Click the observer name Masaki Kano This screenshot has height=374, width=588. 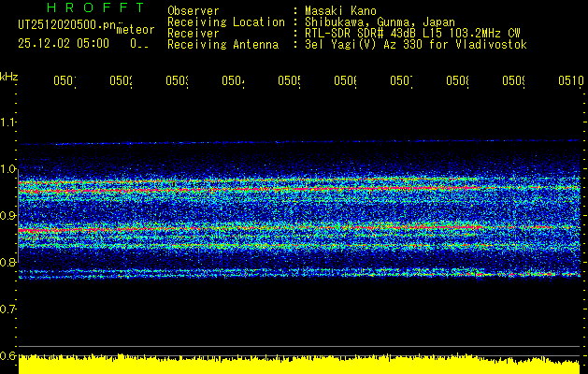coord(340,10)
